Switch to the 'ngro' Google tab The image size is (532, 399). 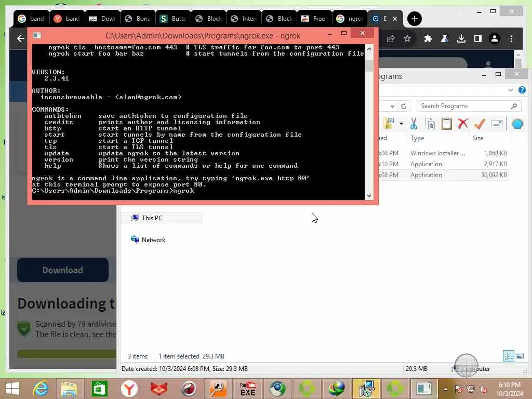(350, 19)
